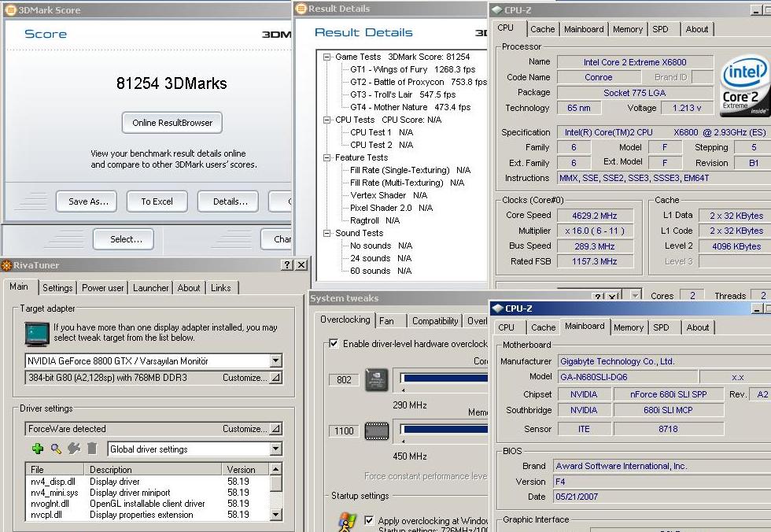Screen dimensions: 771x532
Task: Click the RivaTuner title bar gear icon
Action: (x=6, y=265)
